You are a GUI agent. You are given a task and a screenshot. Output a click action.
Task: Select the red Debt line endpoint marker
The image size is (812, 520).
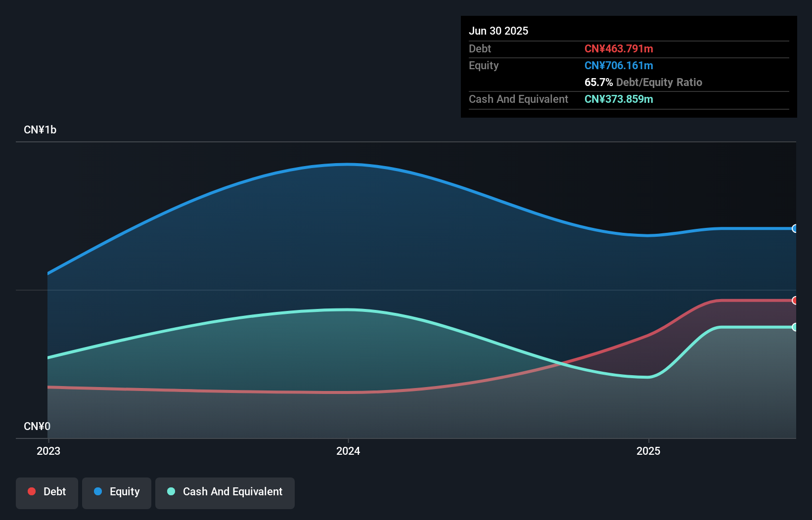(x=795, y=300)
